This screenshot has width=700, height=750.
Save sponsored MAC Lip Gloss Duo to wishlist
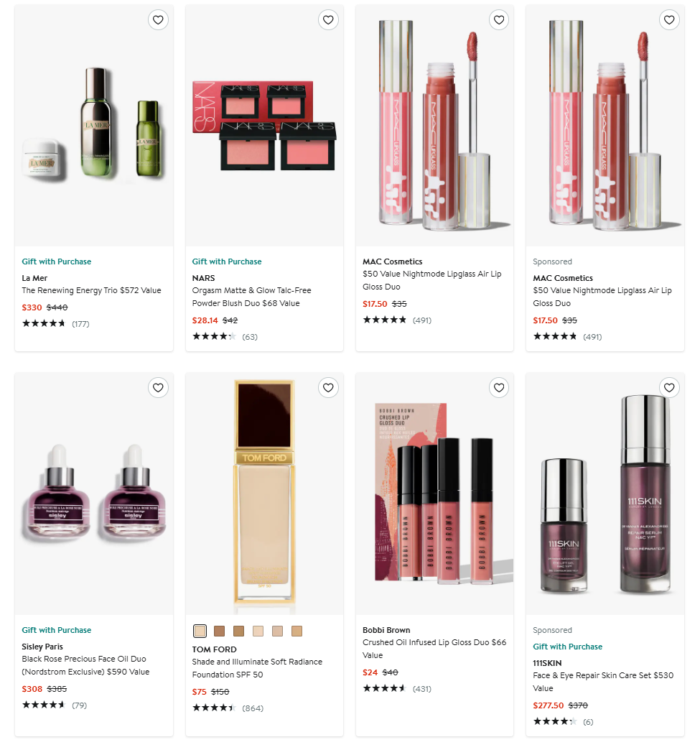point(669,20)
